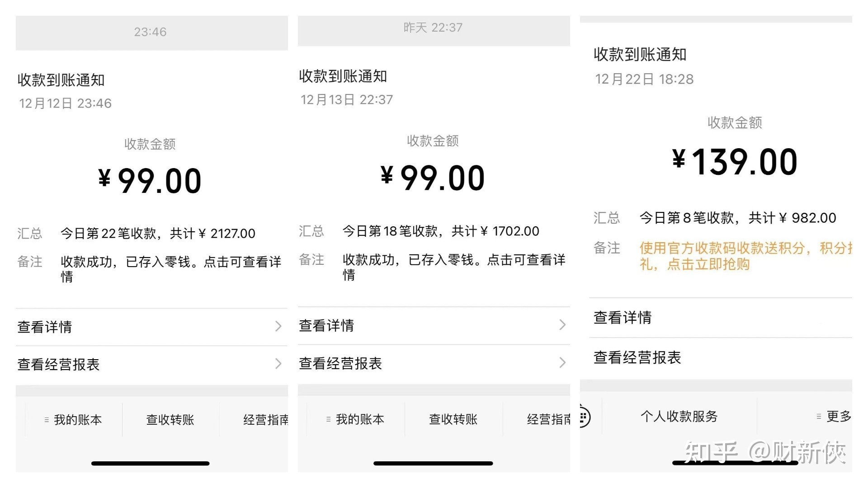Open 查收转账 tab in second panel

pyautogui.click(x=453, y=419)
